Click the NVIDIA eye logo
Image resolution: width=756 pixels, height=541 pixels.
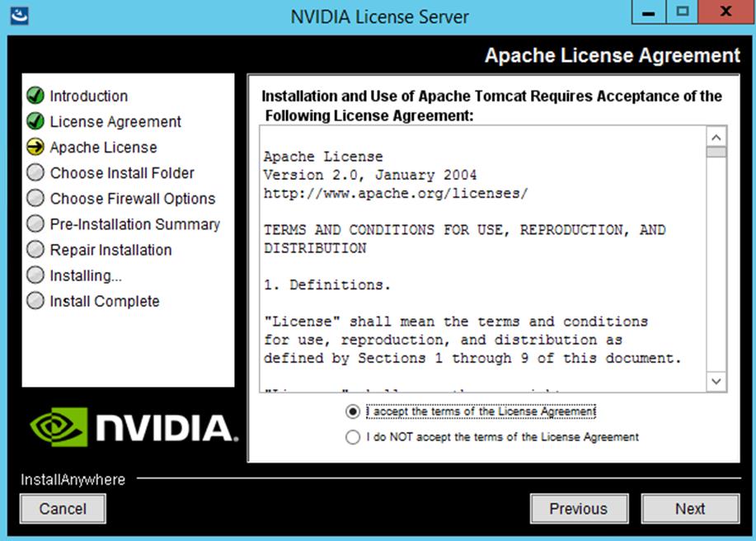coord(59,426)
